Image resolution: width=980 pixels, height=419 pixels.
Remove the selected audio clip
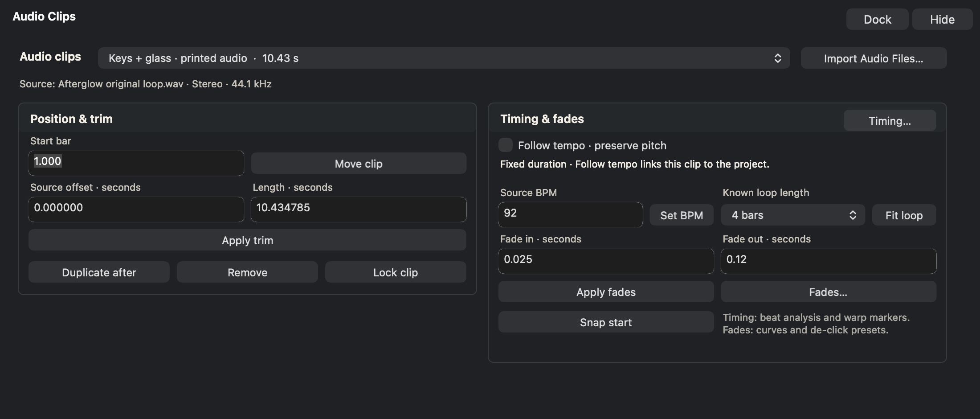pos(247,272)
